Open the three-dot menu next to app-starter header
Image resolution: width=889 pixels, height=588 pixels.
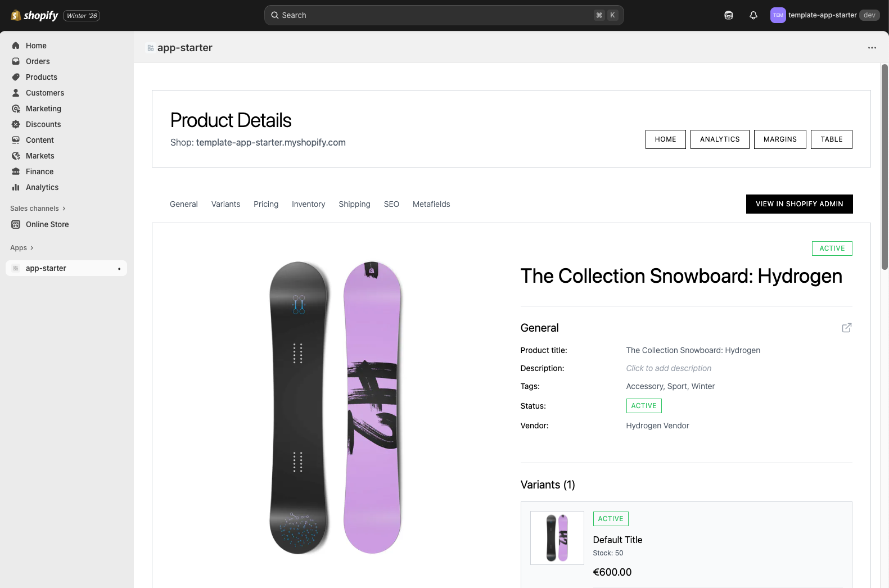[x=872, y=48]
